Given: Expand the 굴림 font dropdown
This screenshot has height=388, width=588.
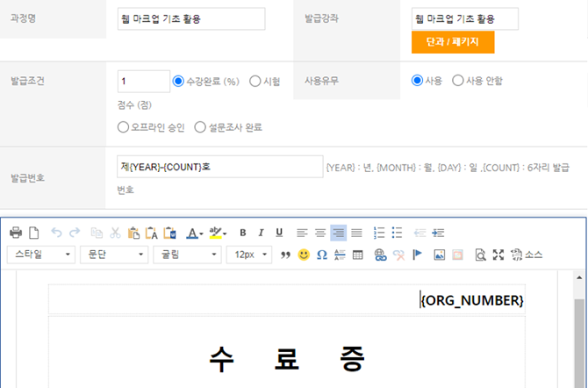Looking at the screenshot, I should click(x=187, y=255).
